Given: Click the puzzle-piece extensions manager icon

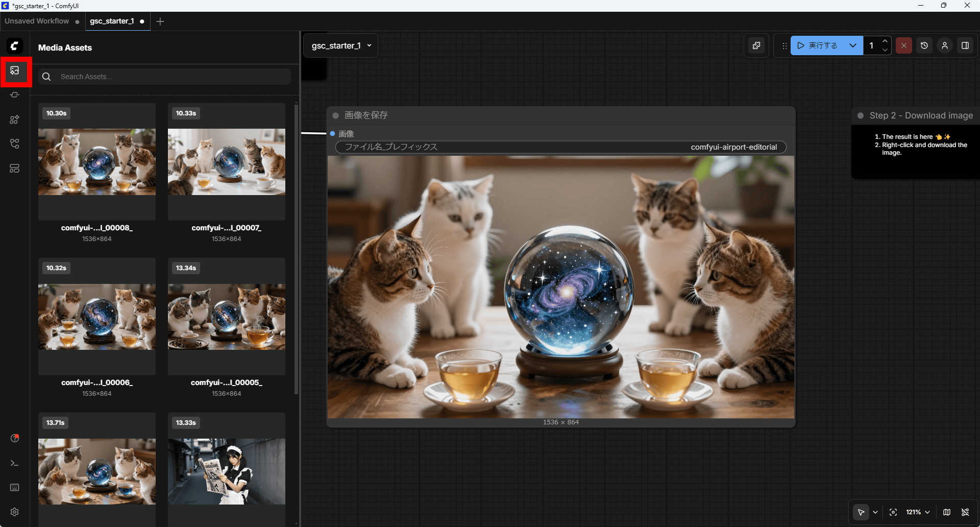Looking at the screenshot, I should click(756, 45).
